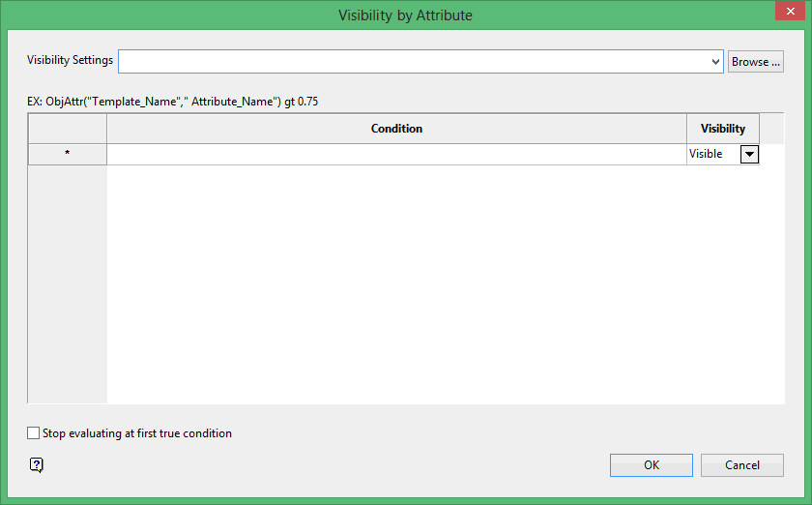Click the Visibility column header
Viewport: 812px width, 505px height.
(723, 129)
